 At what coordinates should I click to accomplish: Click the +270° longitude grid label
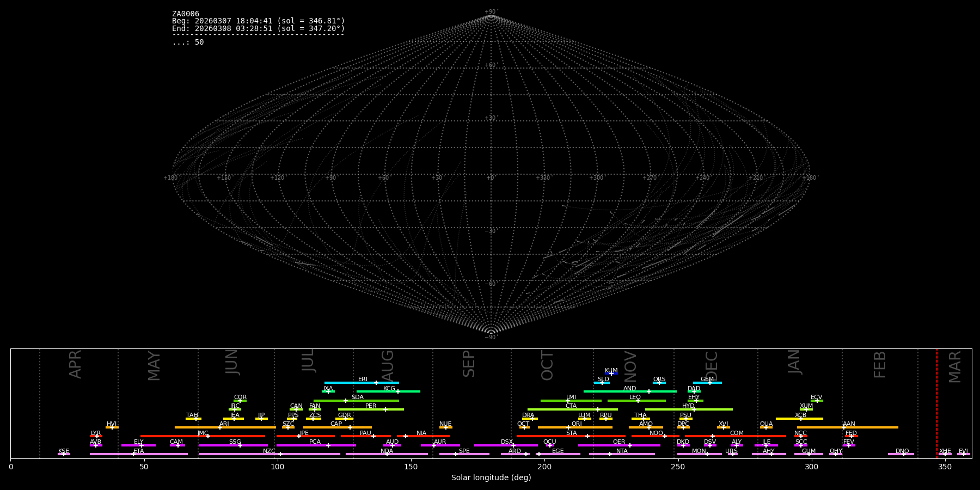(x=650, y=177)
